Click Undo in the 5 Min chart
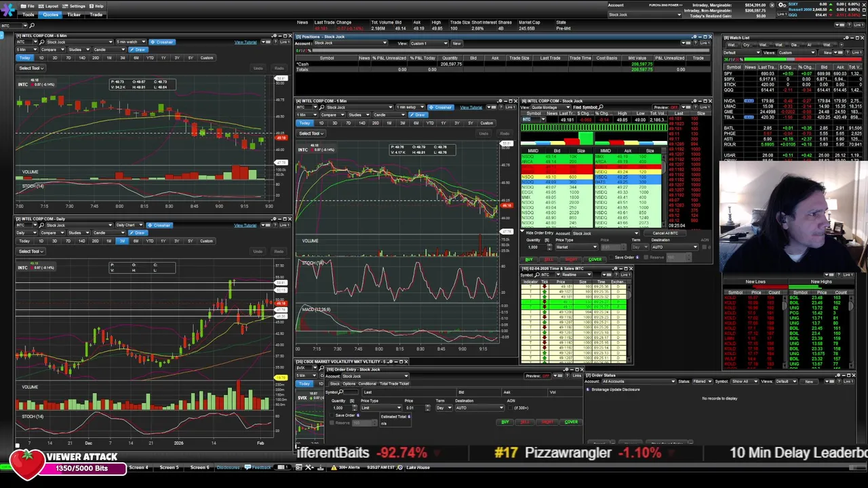This screenshot has width=868, height=488. (258, 68)
